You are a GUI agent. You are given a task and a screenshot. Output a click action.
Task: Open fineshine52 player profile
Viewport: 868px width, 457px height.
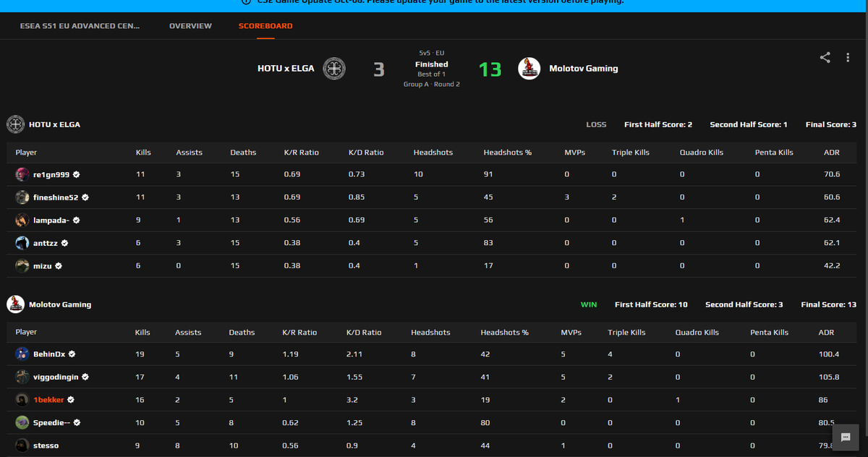click(56, 197)
